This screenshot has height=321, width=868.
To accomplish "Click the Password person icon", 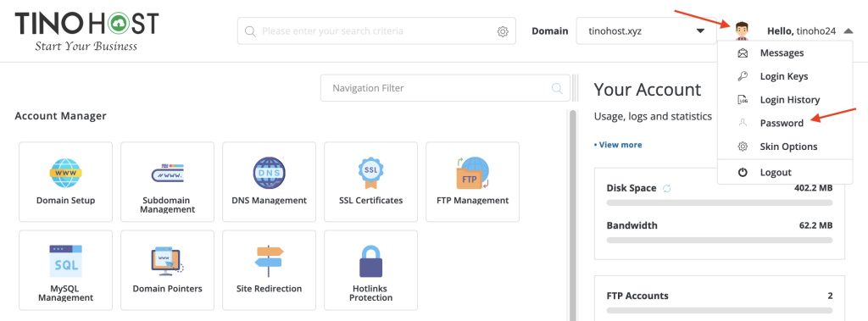I will pyautogui.click(x=743, y=123).
